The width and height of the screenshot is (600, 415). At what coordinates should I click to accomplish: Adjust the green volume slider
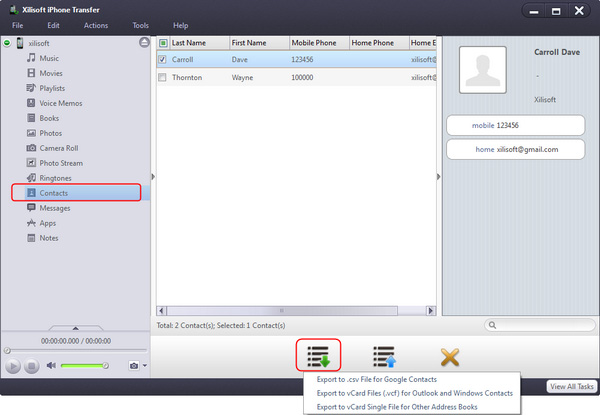tap(85, 366)
